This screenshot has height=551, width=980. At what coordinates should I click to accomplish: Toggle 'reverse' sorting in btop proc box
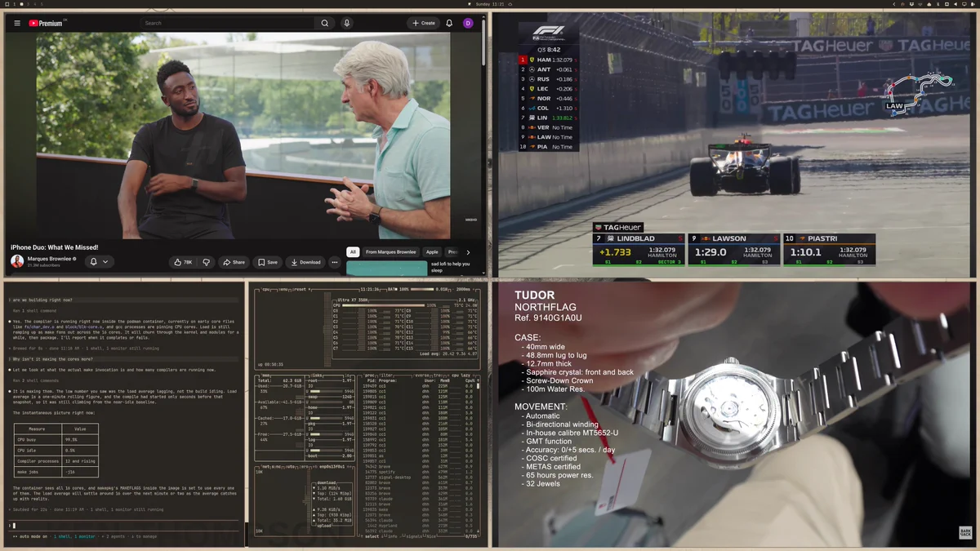pos(421,375)
